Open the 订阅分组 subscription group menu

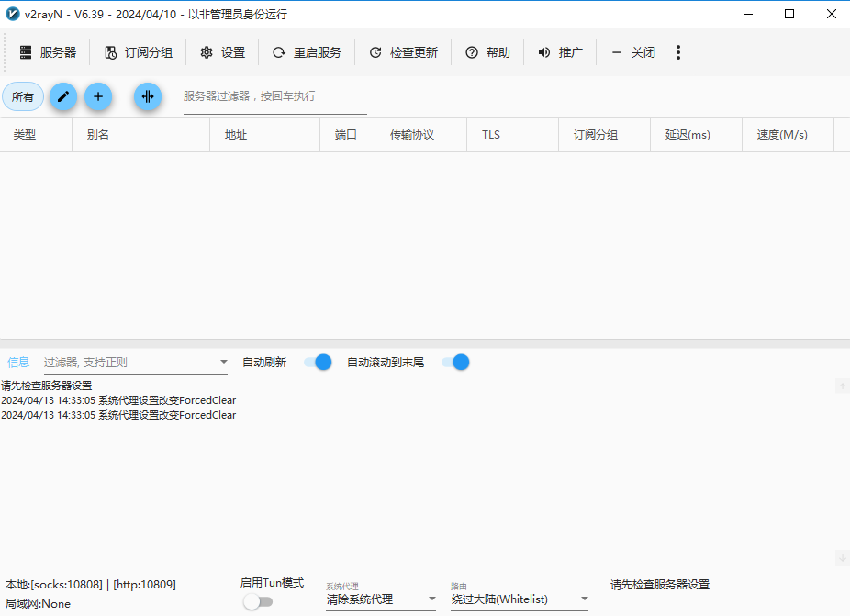click(139, 52)
